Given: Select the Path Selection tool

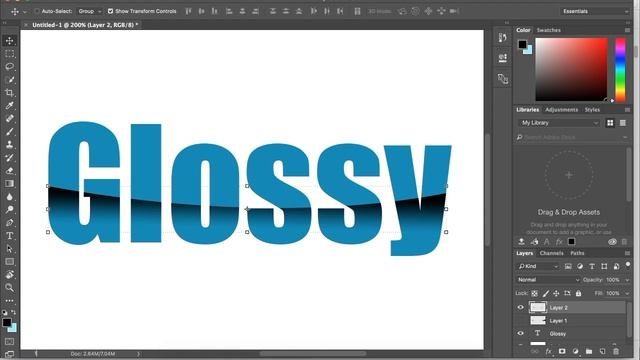Looking at the screenshot, I should [x=9, y=249].
